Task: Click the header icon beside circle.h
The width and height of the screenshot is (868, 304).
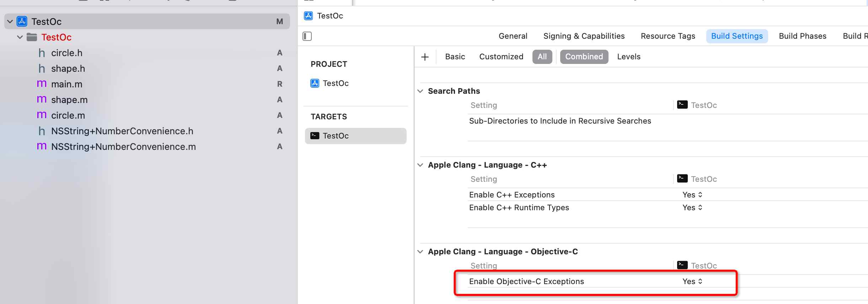Action: [x=42, y=53]
